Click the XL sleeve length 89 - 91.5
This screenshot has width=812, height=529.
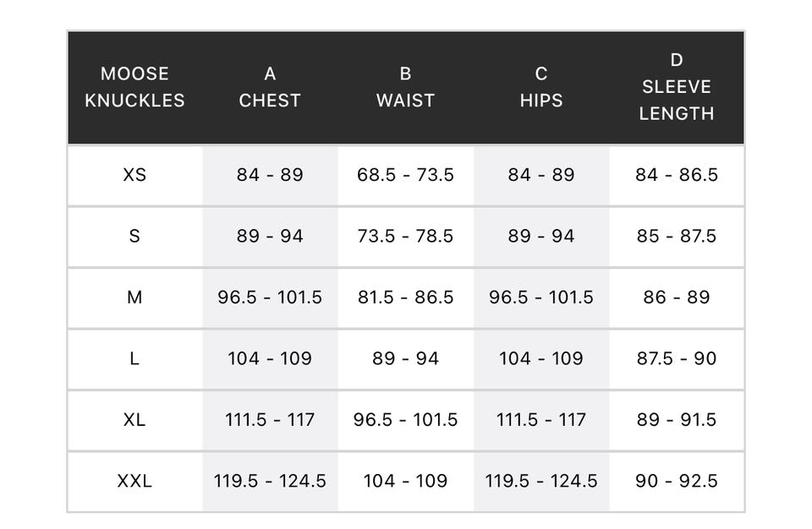[x=677, y=419]
